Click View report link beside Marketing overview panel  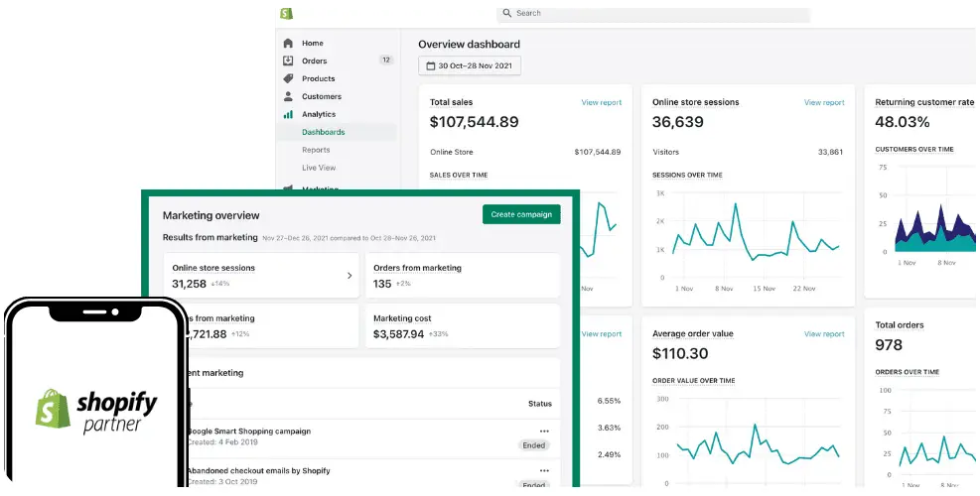tap(602, 334)
